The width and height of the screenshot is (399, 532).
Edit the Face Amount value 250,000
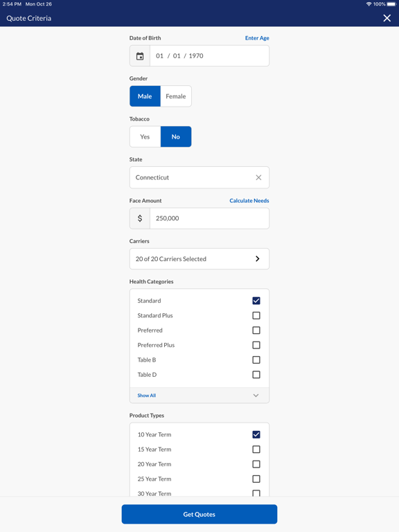209,218
